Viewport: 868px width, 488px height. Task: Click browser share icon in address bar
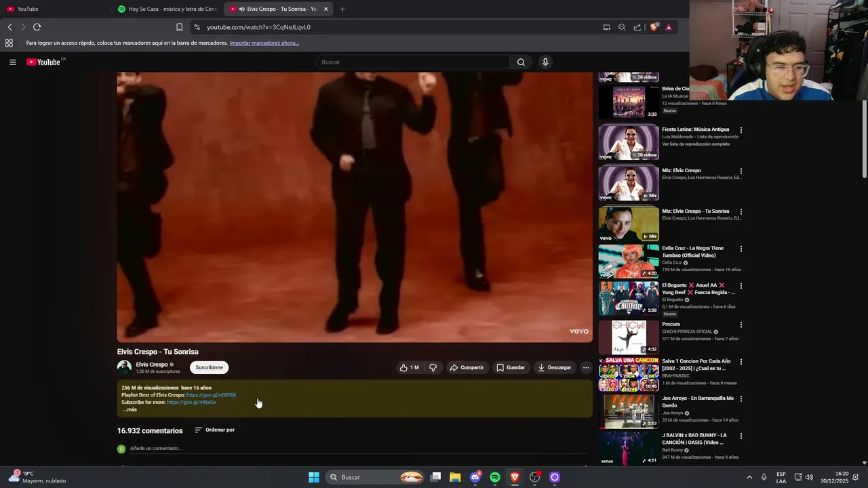637,27
